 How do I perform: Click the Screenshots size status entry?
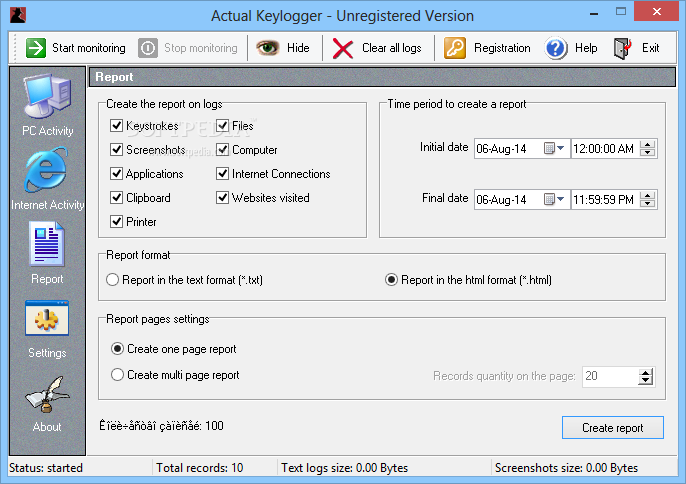coord(566,468)
